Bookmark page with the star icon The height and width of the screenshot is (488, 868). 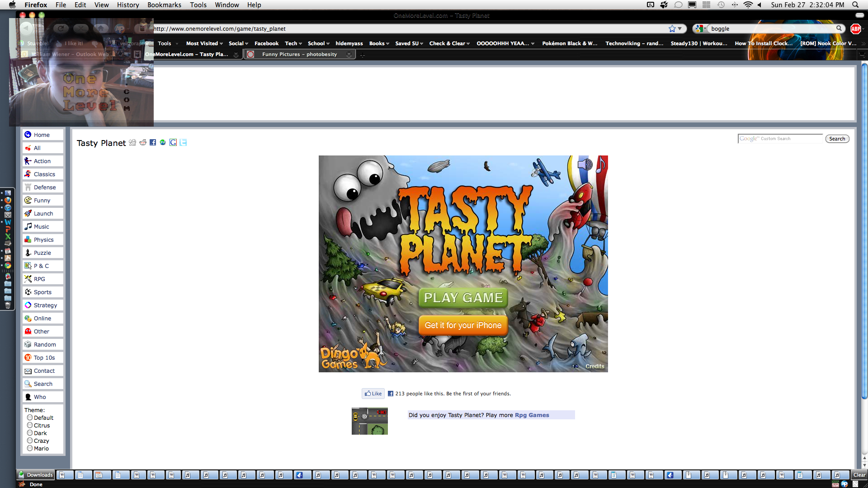672,29
